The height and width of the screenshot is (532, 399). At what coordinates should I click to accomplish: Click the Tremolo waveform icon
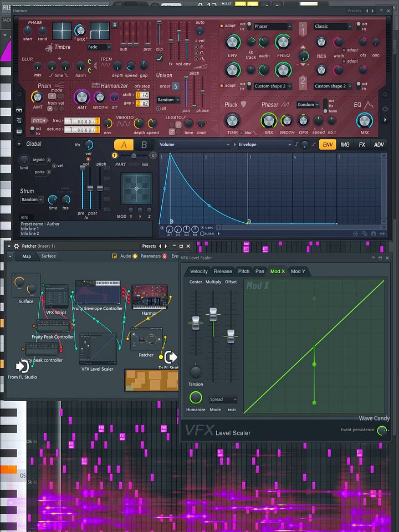pyautogui.click(x=105, y=65)
